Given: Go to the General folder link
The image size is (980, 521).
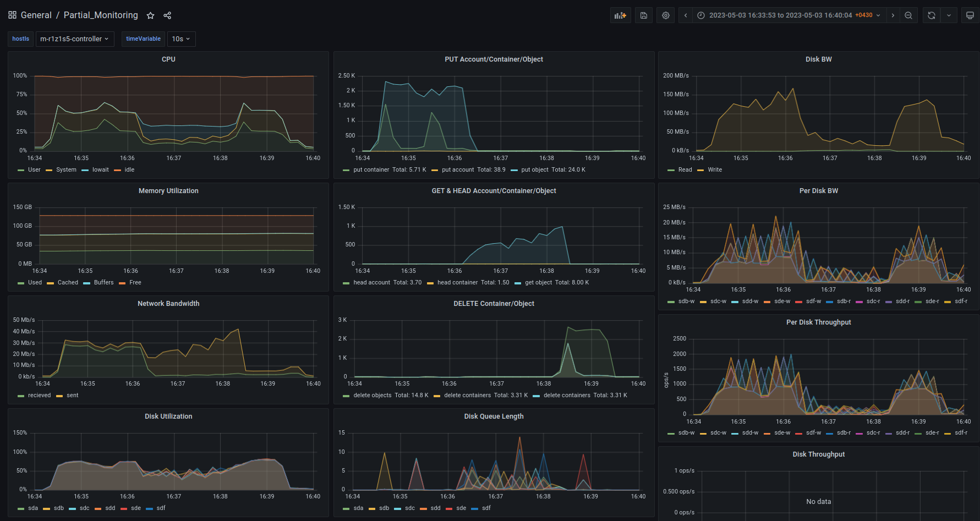Looking at the screenshot, I should [36, 15].
